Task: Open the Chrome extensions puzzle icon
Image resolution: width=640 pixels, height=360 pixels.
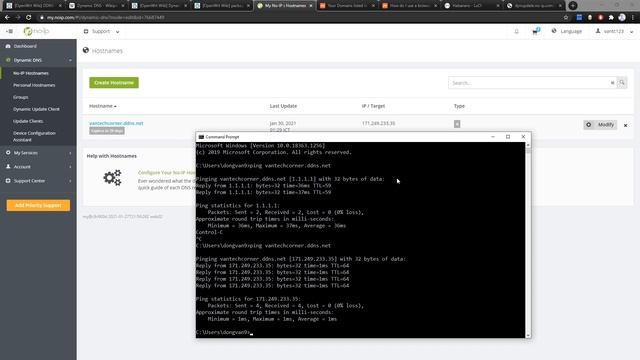Action: [611, 18]
